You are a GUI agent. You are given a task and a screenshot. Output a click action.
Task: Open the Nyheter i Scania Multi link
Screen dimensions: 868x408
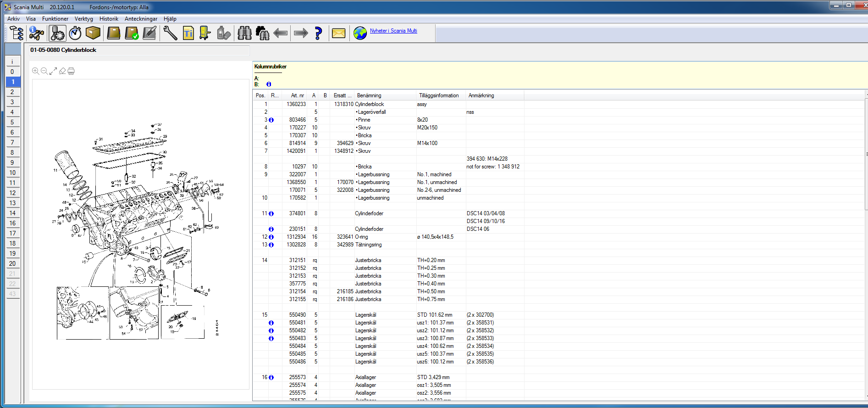393,31
